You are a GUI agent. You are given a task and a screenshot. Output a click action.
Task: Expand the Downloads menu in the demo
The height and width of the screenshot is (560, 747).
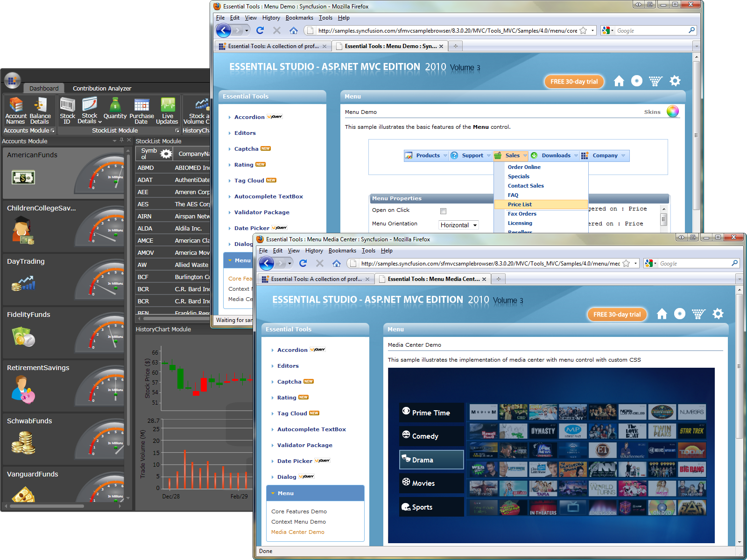(557, 155)
